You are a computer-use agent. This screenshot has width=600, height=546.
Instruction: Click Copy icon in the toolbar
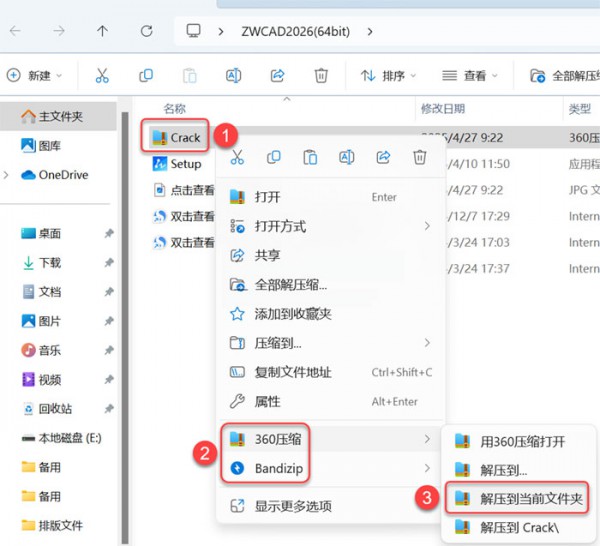coord(146,75)
